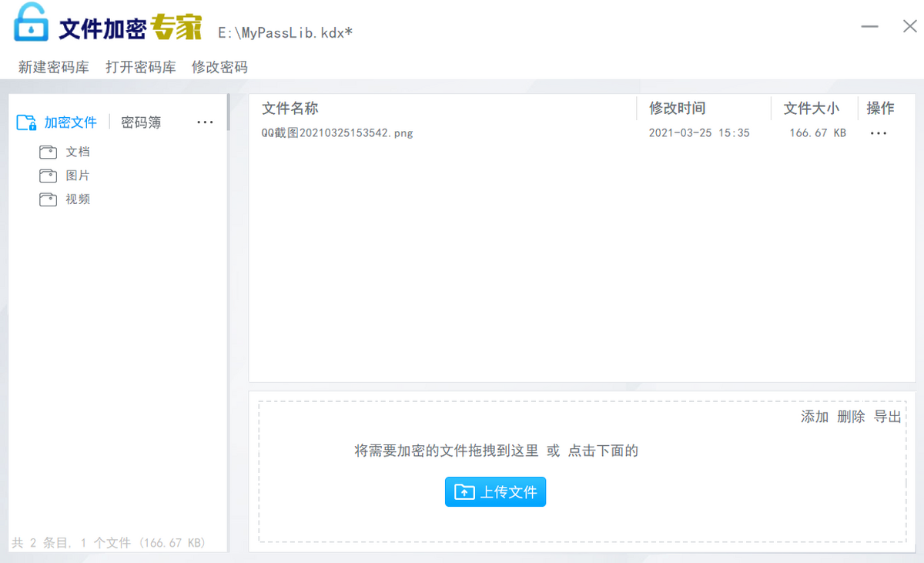This screenshot has width=924, height=563.
Task: Click the 文档 folder icon
Action: tap(48, 152)
